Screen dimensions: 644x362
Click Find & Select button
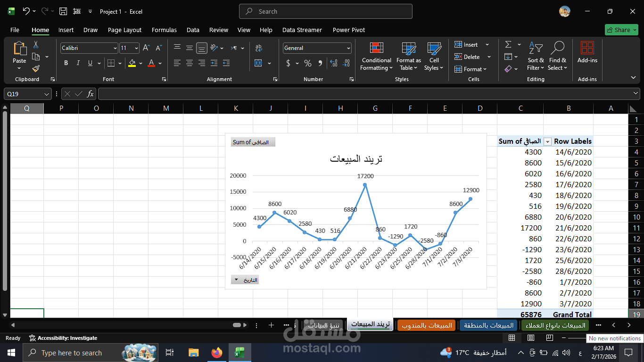pyautogui.click(x=558, y=57)
